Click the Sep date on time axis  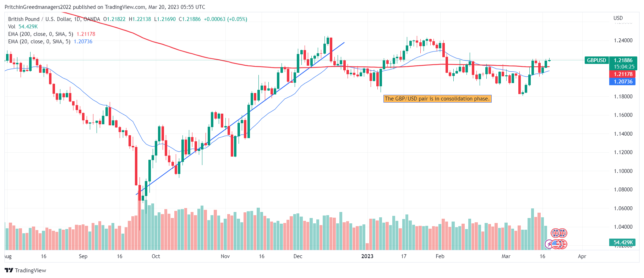point(83,256)
